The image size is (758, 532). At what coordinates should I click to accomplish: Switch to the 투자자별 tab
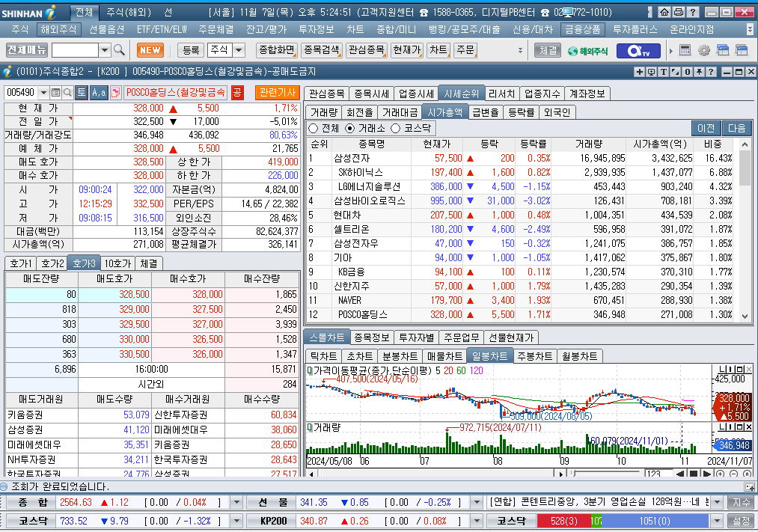coord(417,337)
